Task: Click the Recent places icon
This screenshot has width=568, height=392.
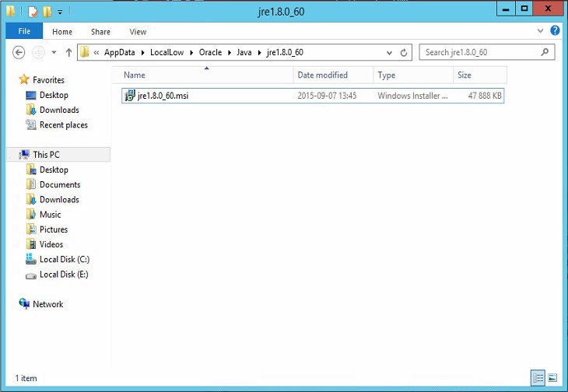Action: (31, 125)
